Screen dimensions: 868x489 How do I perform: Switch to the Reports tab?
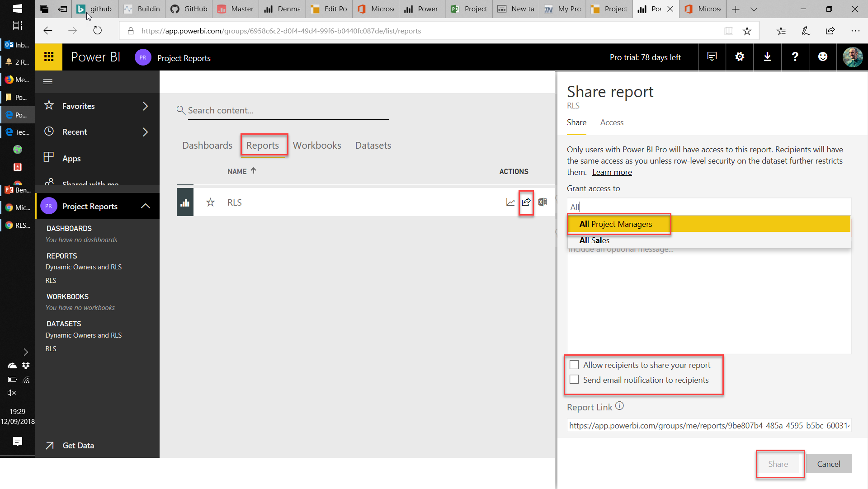(x=263, y=146)
